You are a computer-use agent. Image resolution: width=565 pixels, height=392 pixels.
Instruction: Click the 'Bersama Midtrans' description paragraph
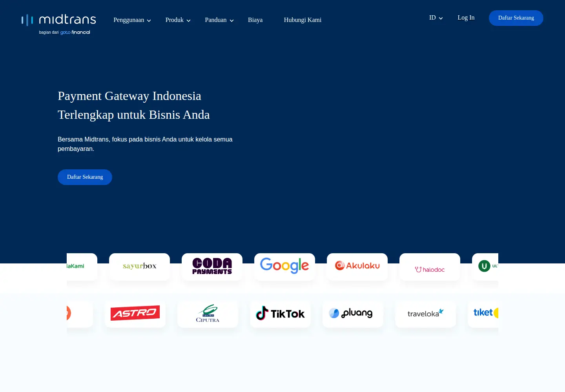point(145,144)
